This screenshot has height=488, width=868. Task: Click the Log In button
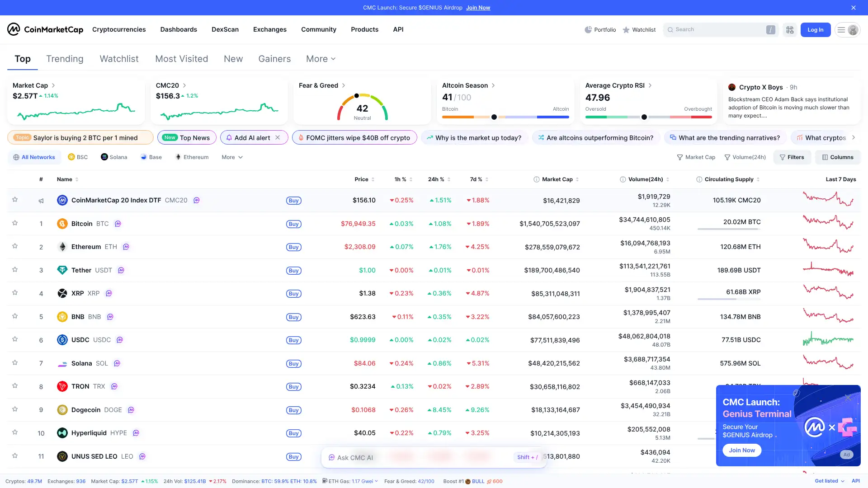coord(816,30)
